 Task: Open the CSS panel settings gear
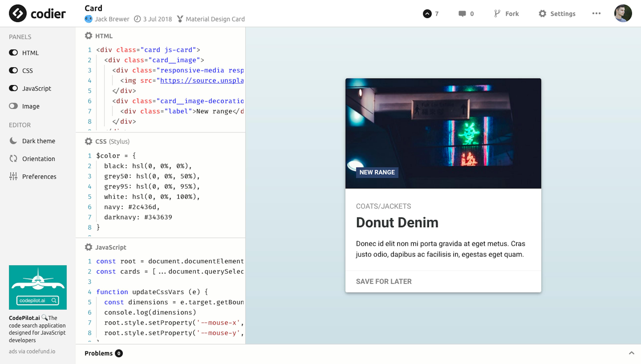(x=88, y=141)
